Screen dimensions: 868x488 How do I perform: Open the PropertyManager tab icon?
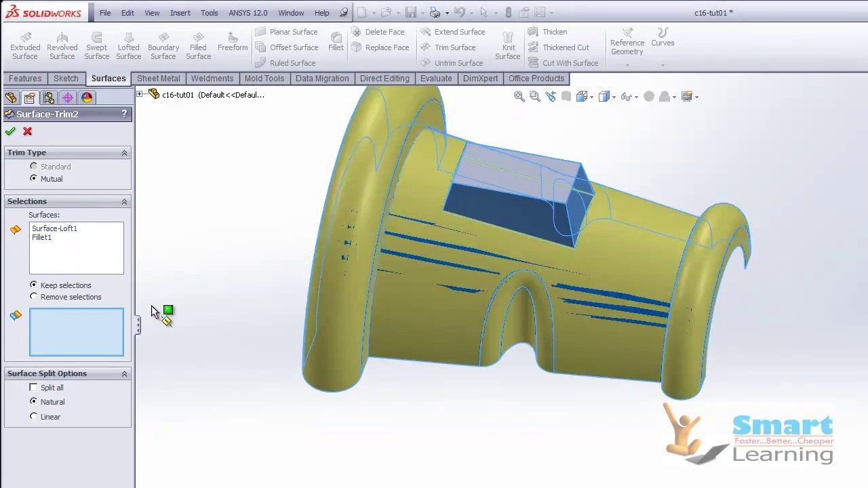coord(29,98)
